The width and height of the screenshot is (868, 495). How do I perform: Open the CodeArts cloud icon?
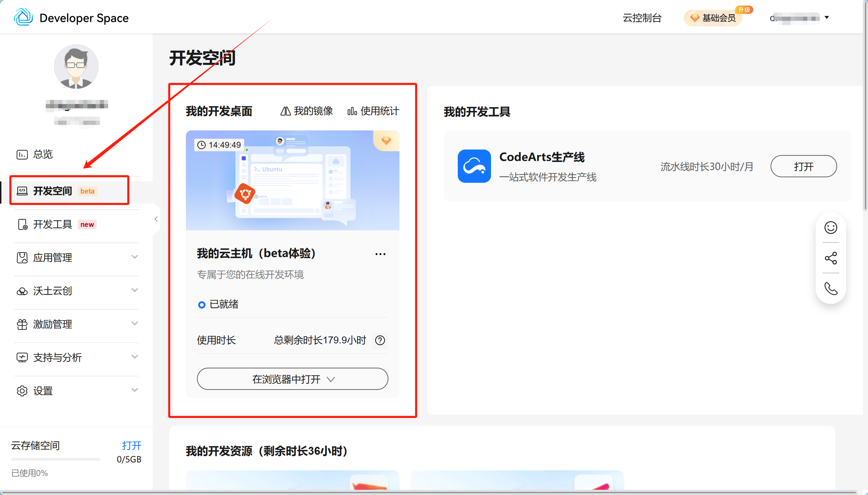click(474, 166)
